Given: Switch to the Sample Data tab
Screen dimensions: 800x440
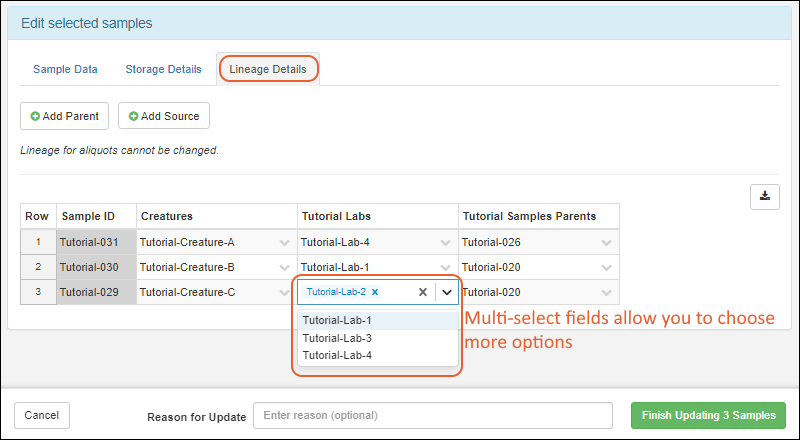Looking at the screenshot, I should click(65, 69).
